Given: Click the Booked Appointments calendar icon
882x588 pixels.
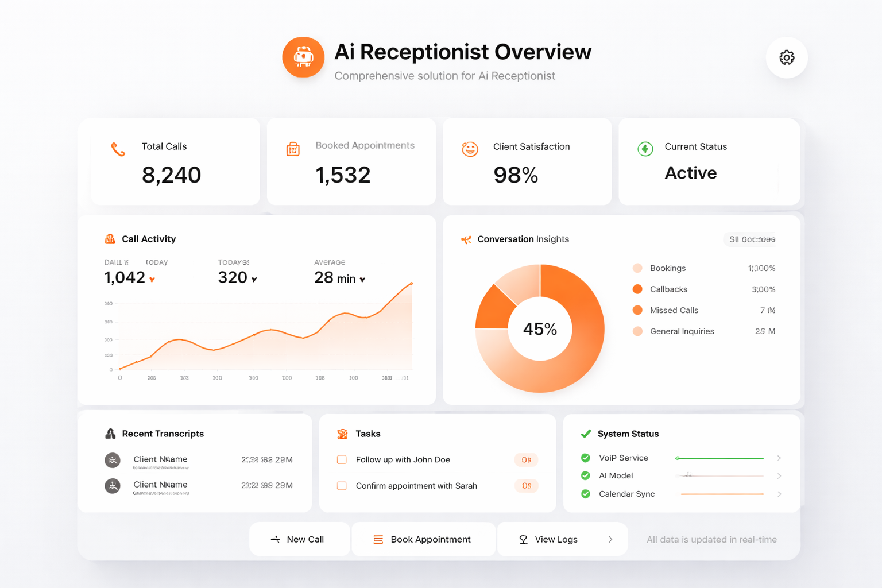Looking at the screenshot, I should (293, 149).
